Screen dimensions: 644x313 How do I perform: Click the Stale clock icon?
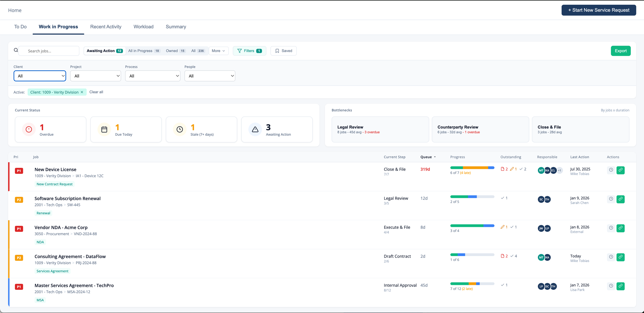[180, 129]
